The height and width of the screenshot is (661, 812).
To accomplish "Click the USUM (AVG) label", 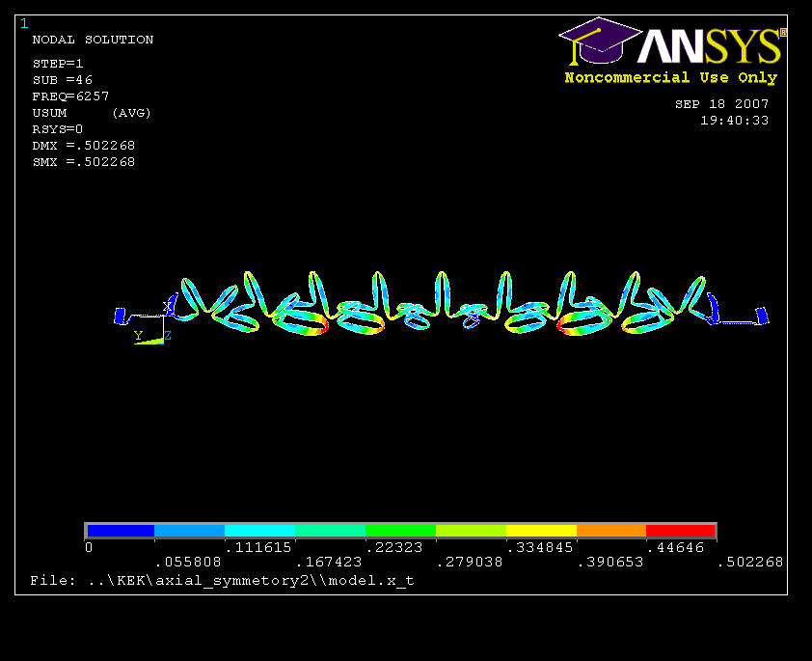I will click(x=92, y=113).
